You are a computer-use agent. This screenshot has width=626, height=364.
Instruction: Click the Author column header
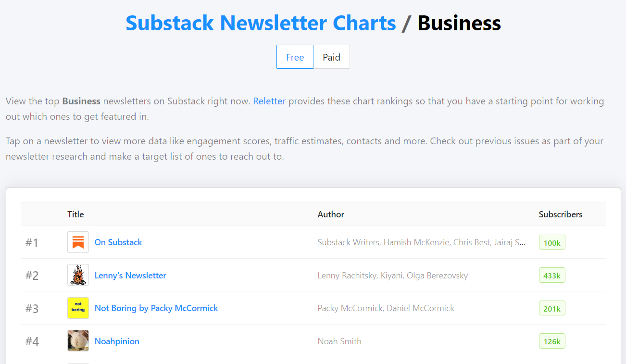click(331, 214)
